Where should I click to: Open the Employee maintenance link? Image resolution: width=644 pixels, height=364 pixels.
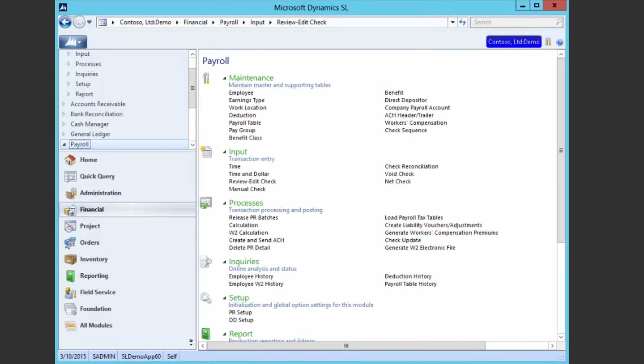pyautogui.click(x=241, y=93)
